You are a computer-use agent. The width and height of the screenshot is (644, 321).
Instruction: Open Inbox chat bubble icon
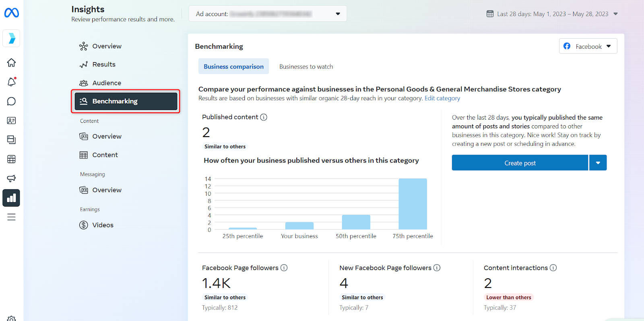point(11,101)
